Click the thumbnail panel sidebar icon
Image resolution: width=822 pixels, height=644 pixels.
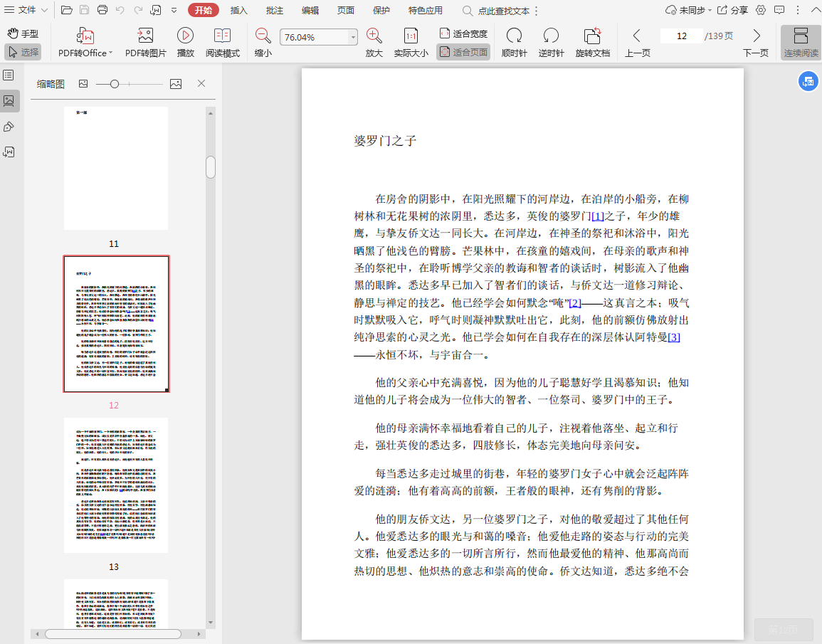(9, 100)
